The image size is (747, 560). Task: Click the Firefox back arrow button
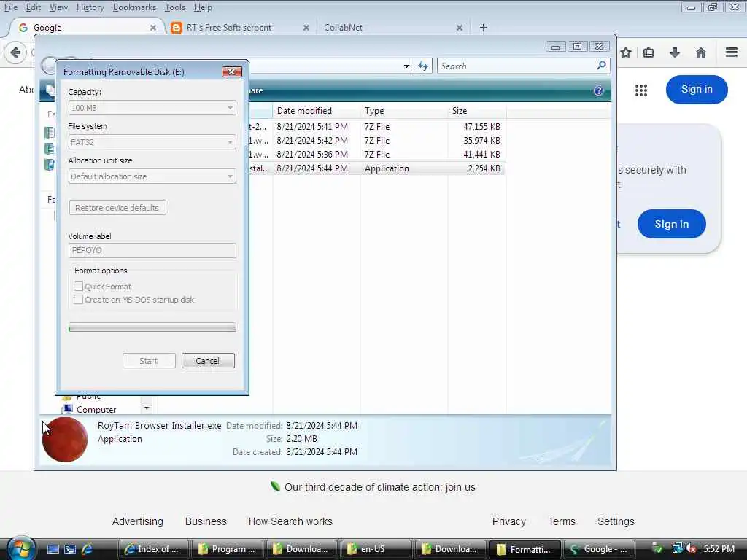click(15, 52)
